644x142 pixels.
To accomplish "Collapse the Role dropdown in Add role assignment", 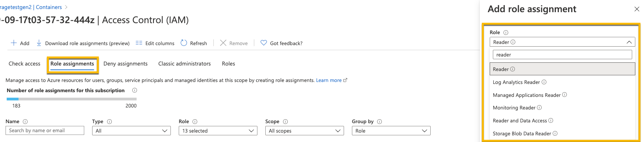I will pos(629,42).
